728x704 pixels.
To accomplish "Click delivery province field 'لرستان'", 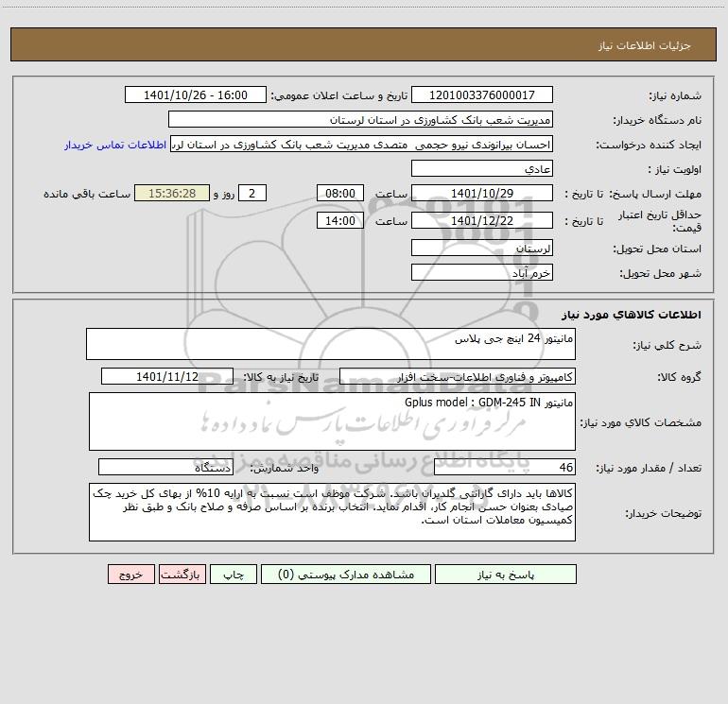I will click(482, 249).
